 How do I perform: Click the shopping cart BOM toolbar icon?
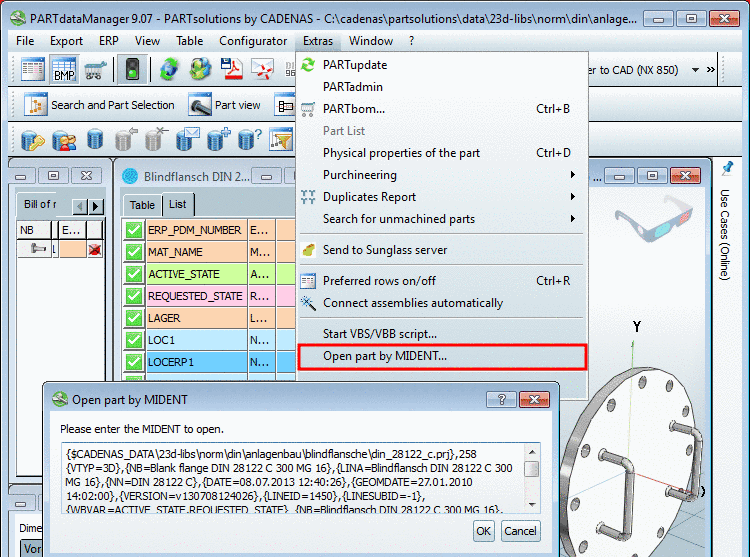[x=96, y=70]
